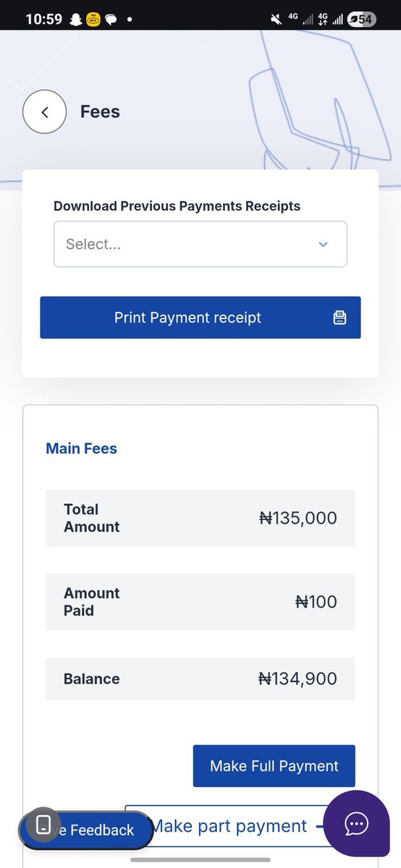Image resolution: width=401 pixels, height=868 pixels.
Task: Click the printer icon on receipt button
Action: pos(339,318)
